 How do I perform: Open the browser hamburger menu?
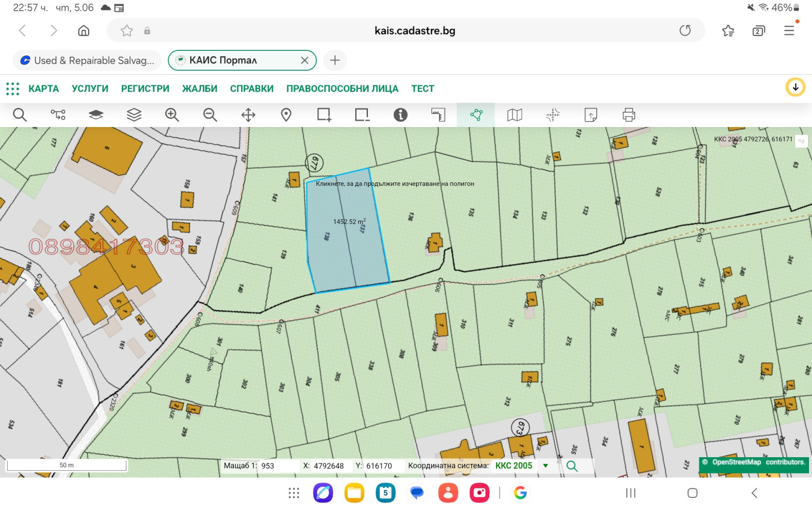[x=789, y=30]
